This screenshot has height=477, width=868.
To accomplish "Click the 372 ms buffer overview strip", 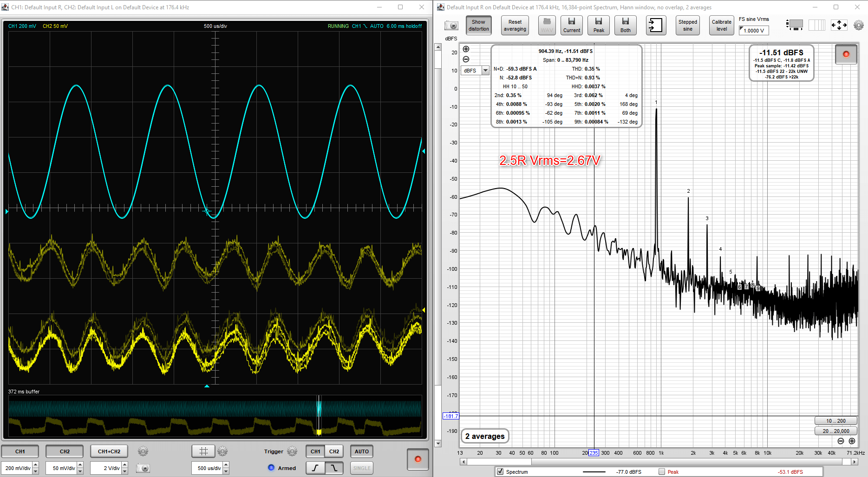I will tap(215, 416).
